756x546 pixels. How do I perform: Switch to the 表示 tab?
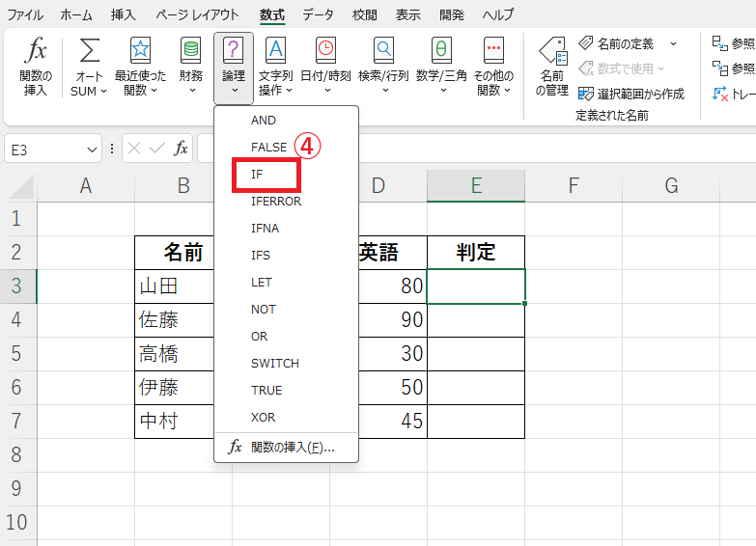(x=407, y=14)
